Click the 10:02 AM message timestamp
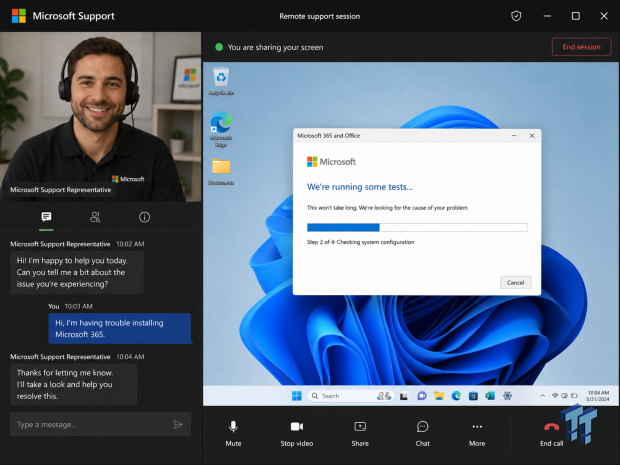Image resolution: width=620 pixels, height=465 pixels. (x=130, y=244)
